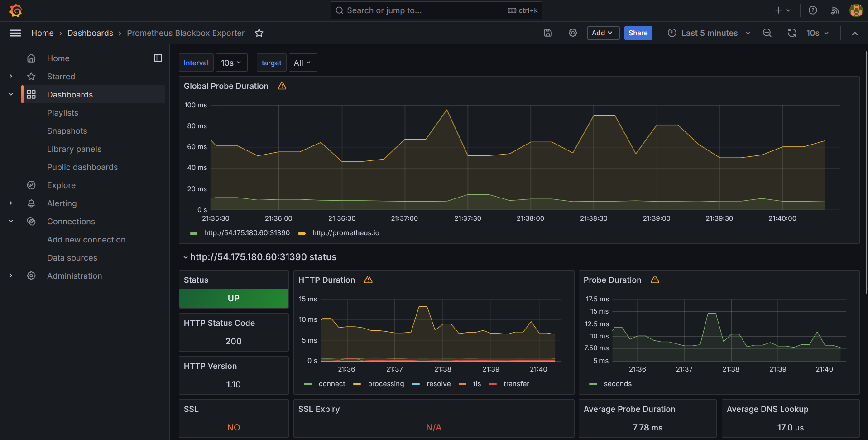The height and width of the screenshot is (440, 868).
Task: Click the Dashboards breadcrumb link
Action: pos(90,33)
